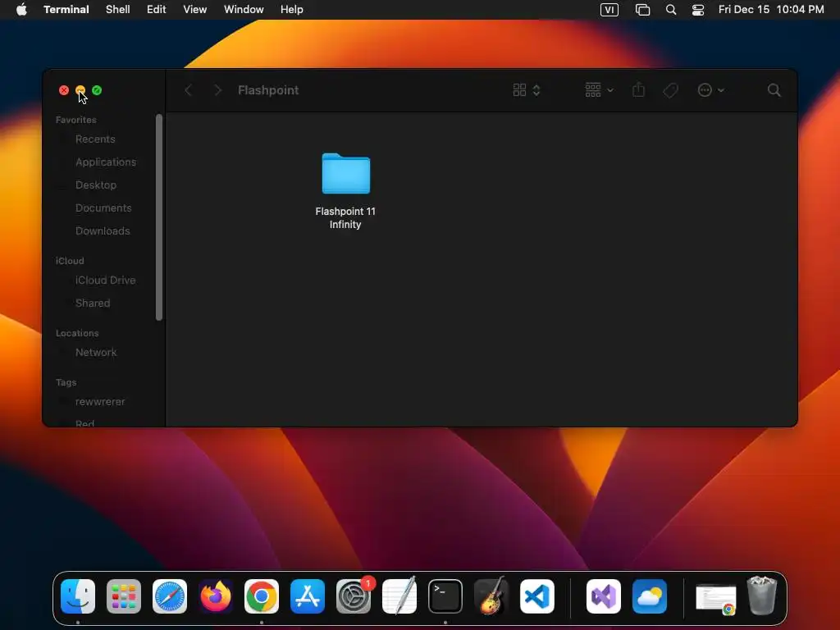Open the Apple menu
The width and height of the screenshot is (840, 630).
pyautogui.click(x=21, y=9)
